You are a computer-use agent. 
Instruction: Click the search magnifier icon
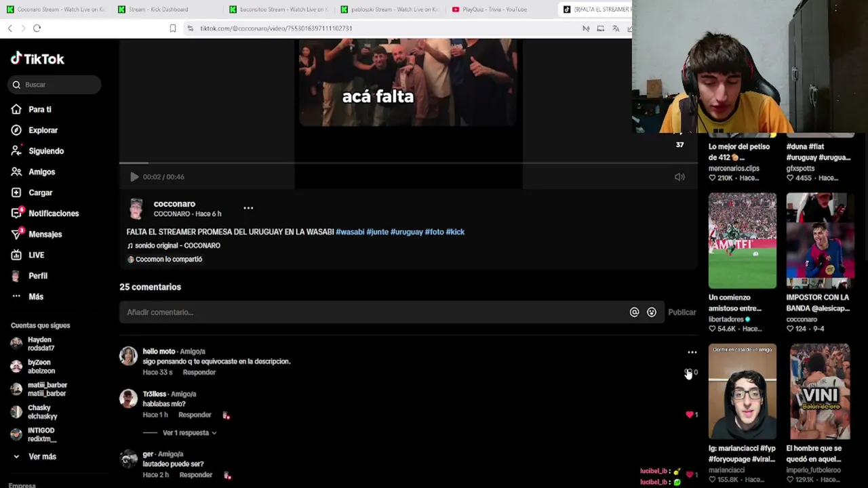pos(16,85)
